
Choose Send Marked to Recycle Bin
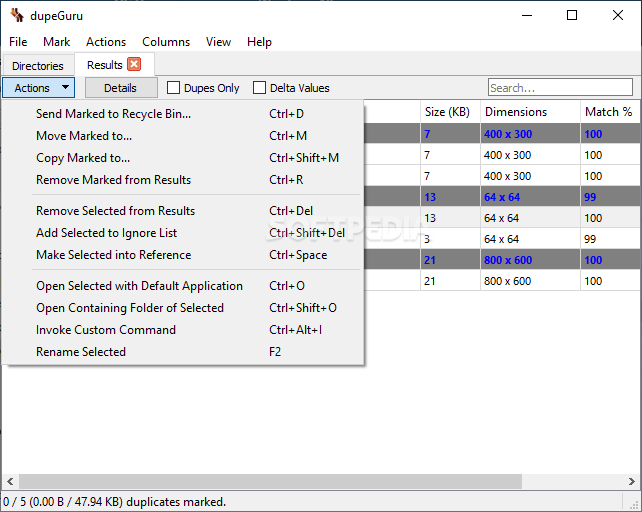[x=183, y=114]
